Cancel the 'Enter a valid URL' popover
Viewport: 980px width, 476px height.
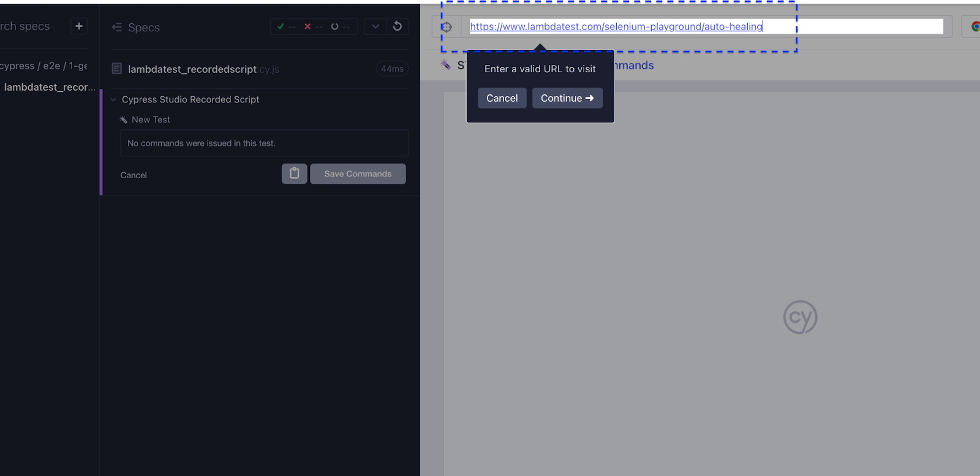point(502,98)
